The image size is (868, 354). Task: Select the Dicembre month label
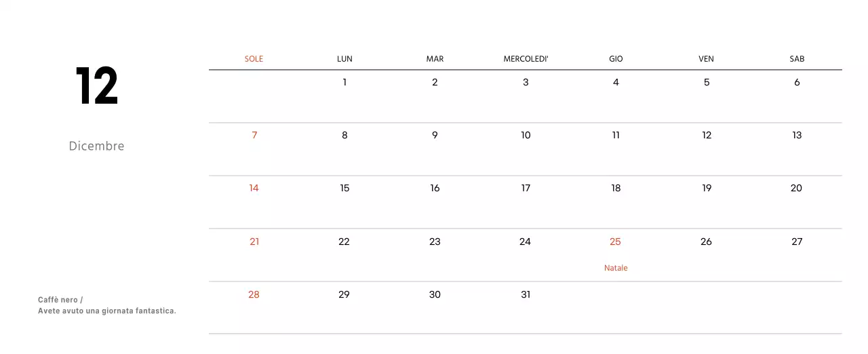[x=96, y=146]
